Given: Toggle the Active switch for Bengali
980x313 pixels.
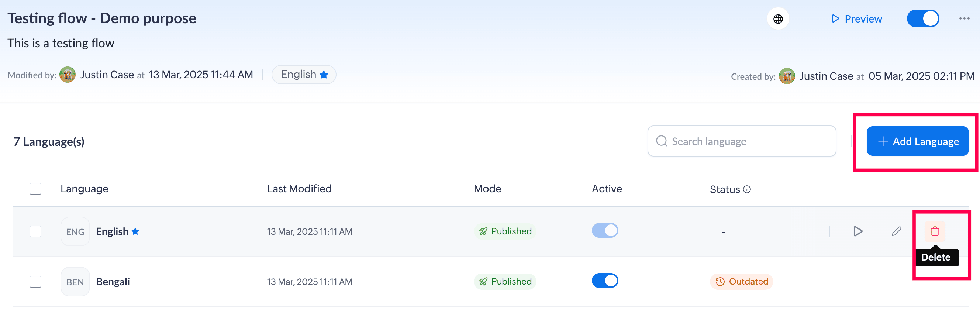Looking at the screenshot, I should pos(604,281).
